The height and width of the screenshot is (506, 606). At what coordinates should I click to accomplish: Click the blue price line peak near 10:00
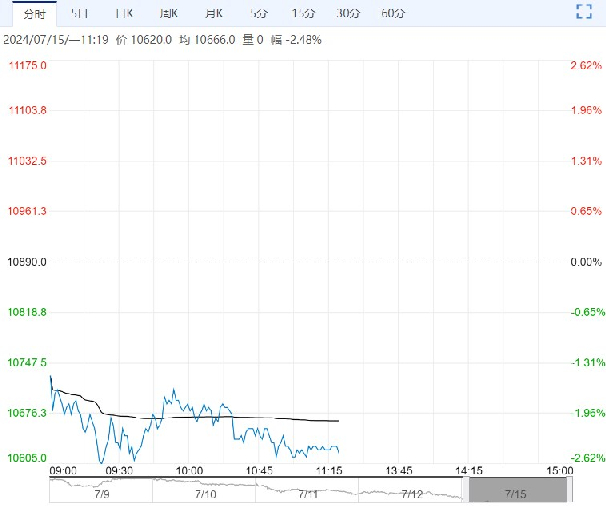pos(174,388)
